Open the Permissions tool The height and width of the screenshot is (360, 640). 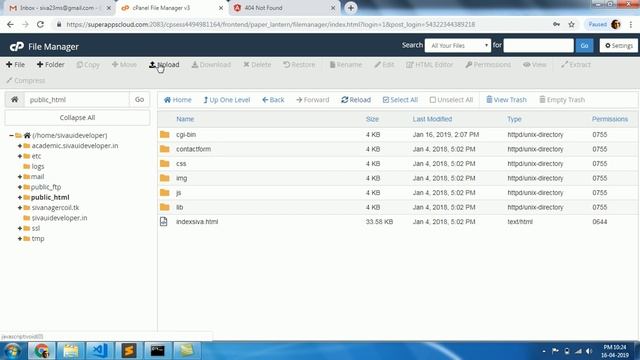[488, 64]
